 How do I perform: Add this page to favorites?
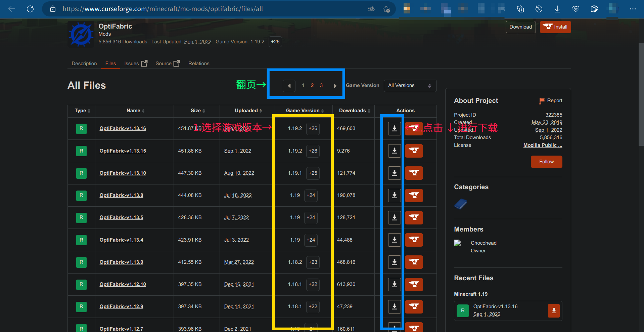(386, 9)
